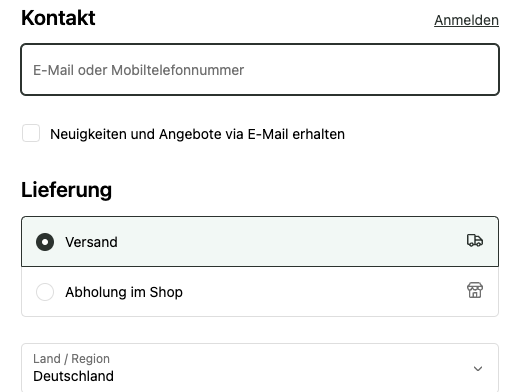Click the 'Land / Region' field label

[71, 359]
